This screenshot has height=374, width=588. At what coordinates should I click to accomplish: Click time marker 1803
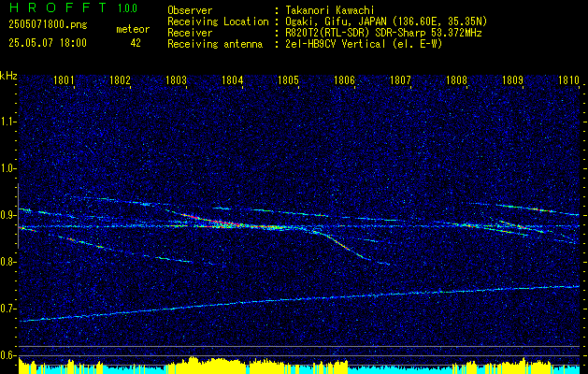pos(176,80)
